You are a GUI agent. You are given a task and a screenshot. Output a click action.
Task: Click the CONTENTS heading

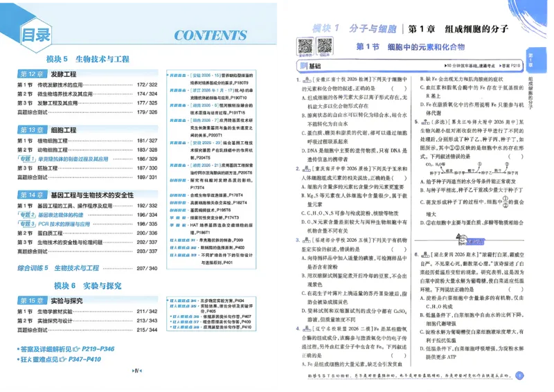click(x=211, y=35)
